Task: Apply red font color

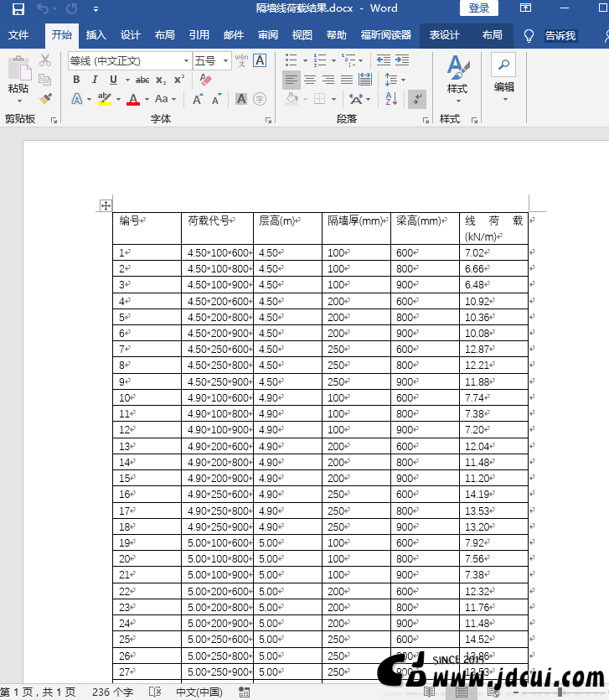Action: pos(133,99)
